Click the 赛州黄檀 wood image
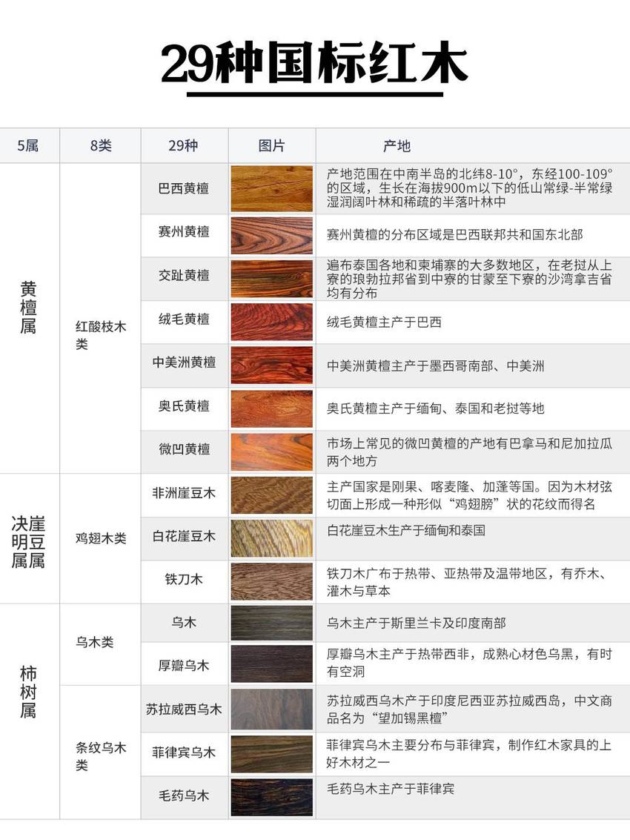Image resolution: width=630 pixels, height=840 pixels. click(x=271, y=236)
